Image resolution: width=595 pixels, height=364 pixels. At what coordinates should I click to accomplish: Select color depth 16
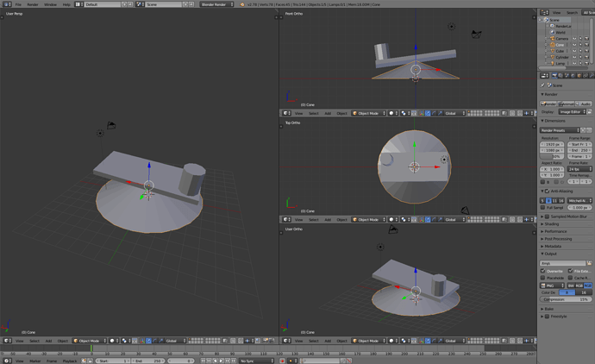[x=584, y=292]
